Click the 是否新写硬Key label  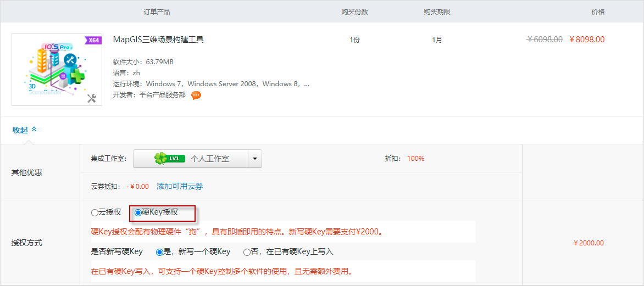click(116, 252)
